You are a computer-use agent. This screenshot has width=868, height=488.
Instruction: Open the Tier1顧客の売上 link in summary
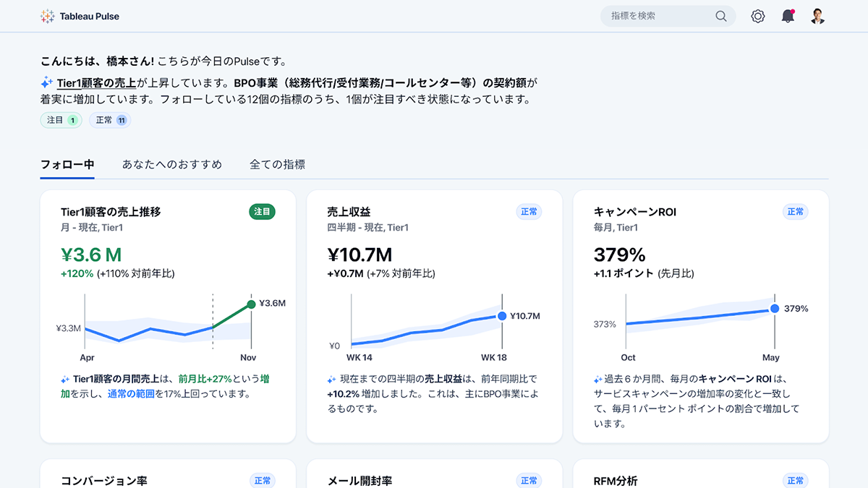[x=96, y=82]
